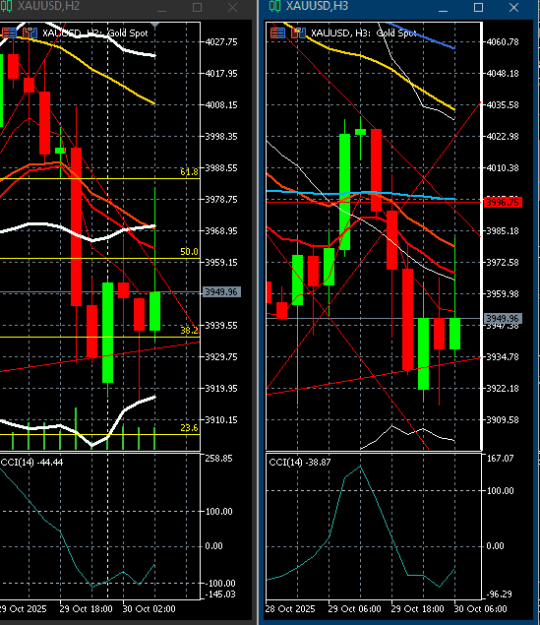Screen dimensions: 540x625
Task: Click '29 Oct 06:00' on H3 time axis
Action: click(x=354, y=609)
